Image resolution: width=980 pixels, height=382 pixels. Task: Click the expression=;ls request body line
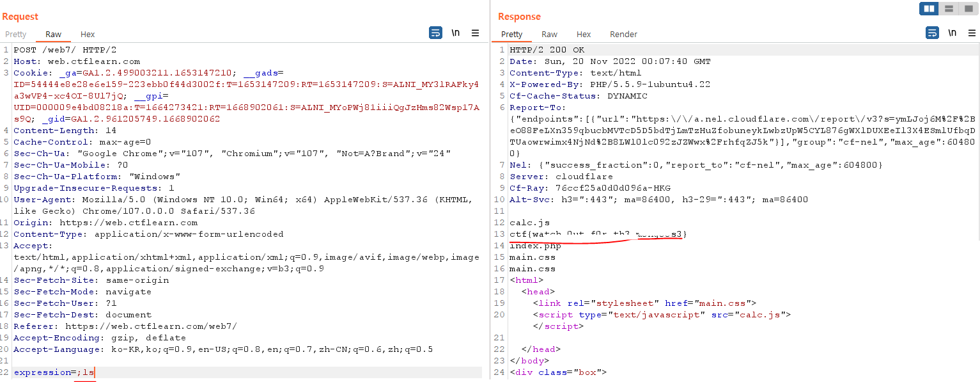(54, 372)
